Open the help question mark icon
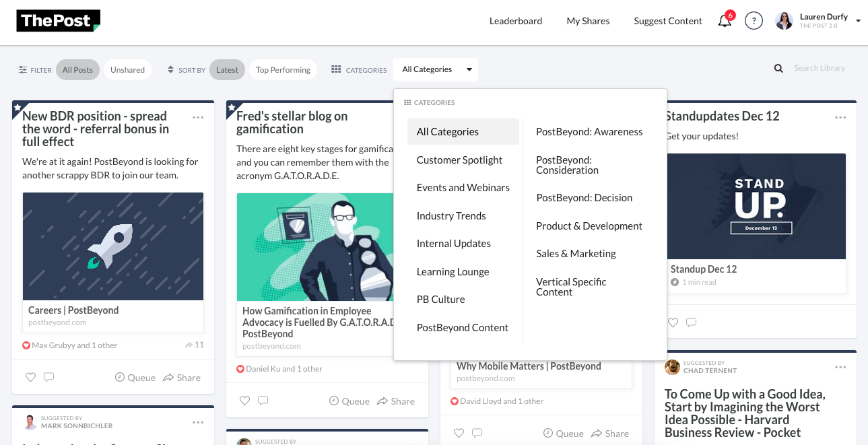The height and width of the screenshot is (445, 868). (x=754, y=21)
